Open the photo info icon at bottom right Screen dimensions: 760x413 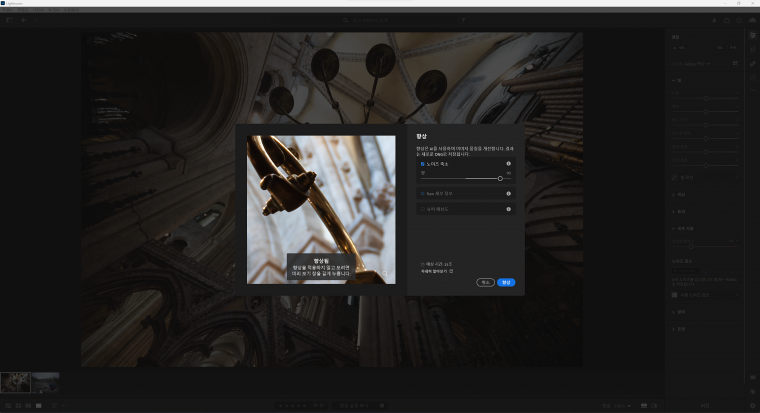pos(752,405)
